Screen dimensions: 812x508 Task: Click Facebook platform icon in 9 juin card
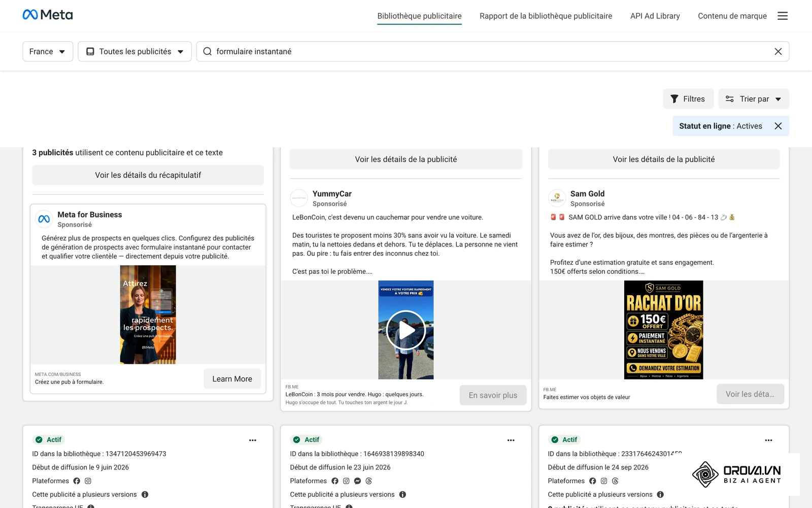[77, 481]
